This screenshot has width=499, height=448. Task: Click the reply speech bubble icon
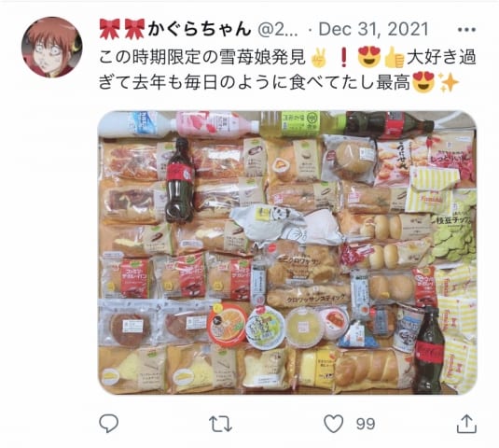(109, 424)
